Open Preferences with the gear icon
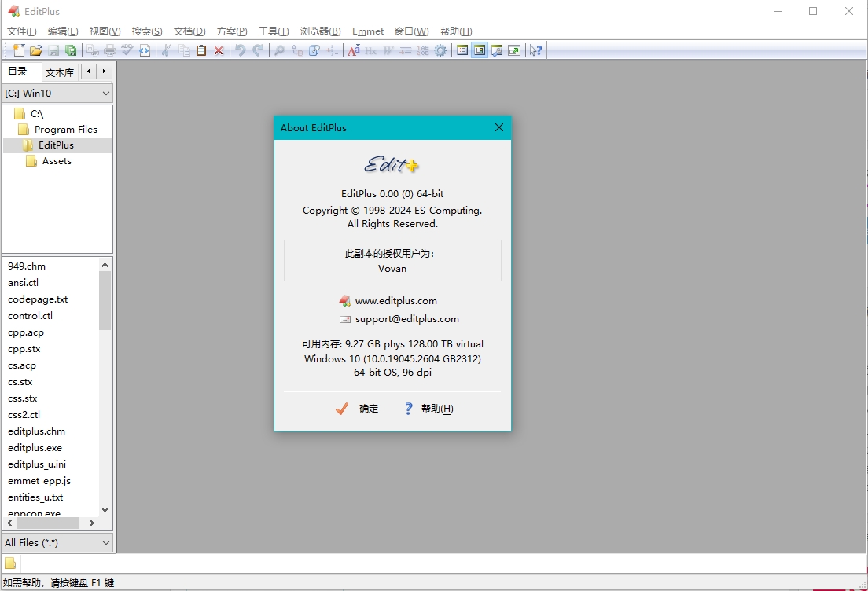 click(x=440, y=50)
